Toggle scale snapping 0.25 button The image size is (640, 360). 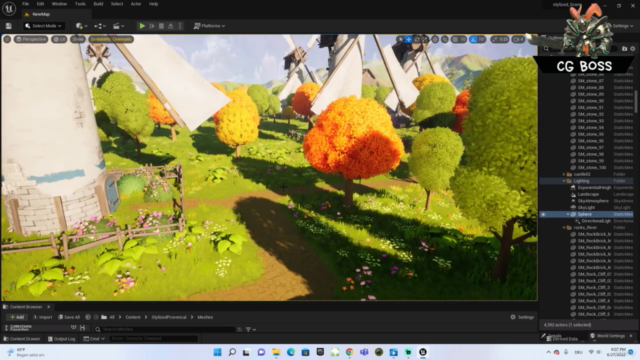(x=500, y=39)
